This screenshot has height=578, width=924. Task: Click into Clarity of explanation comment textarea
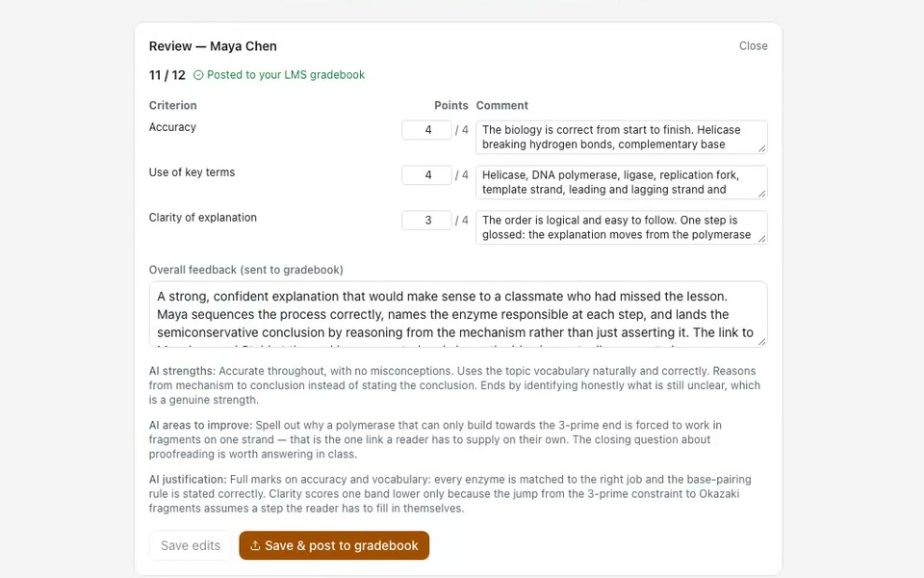(621, 227)
